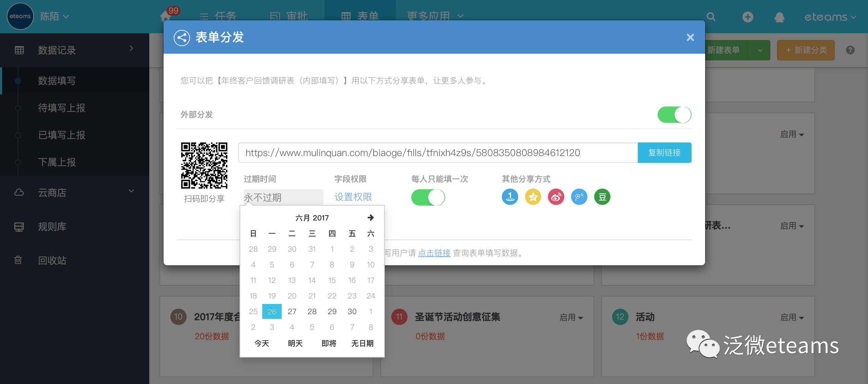Viewport: 868px width, 384px height.
Task: Click the next month arrow in calendar
Action: tap(370, 217)
